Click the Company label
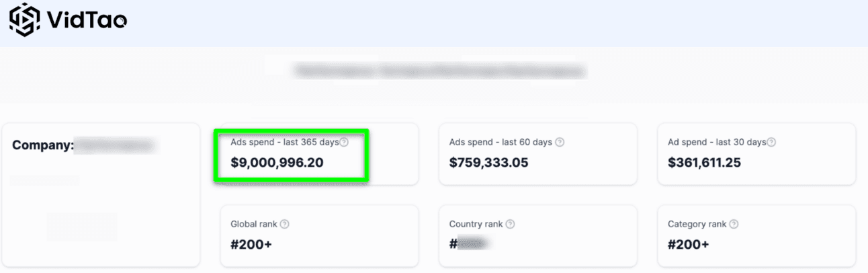The image size is (868, 273). click(42, 145)
